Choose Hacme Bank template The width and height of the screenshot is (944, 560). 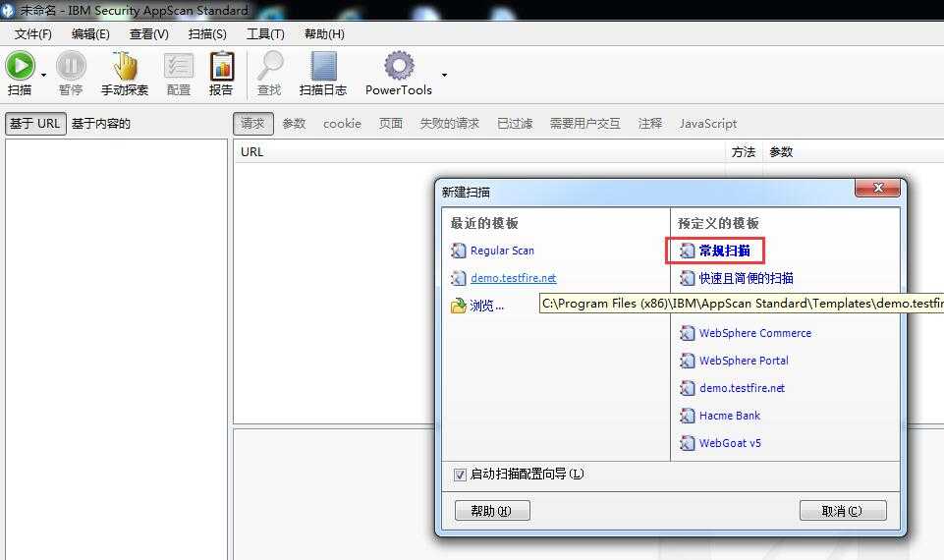pos(730,416)
